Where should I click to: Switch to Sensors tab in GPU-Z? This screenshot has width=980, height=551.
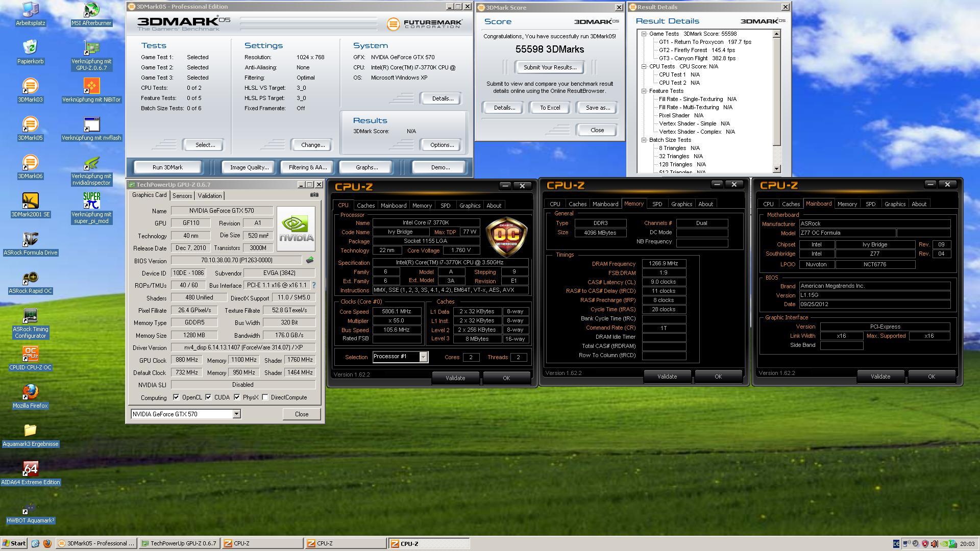(182, 196)
